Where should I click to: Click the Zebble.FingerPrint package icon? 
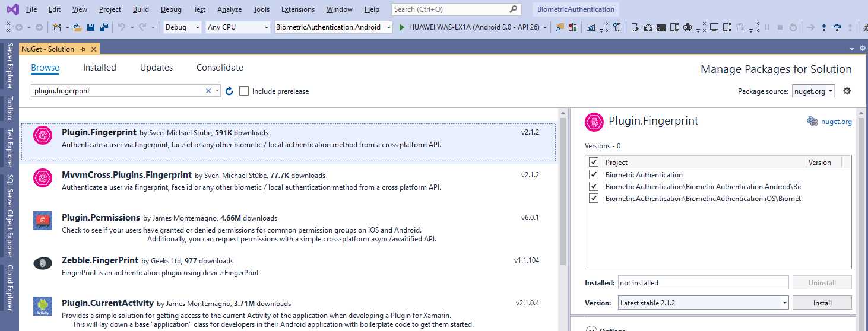43,263
